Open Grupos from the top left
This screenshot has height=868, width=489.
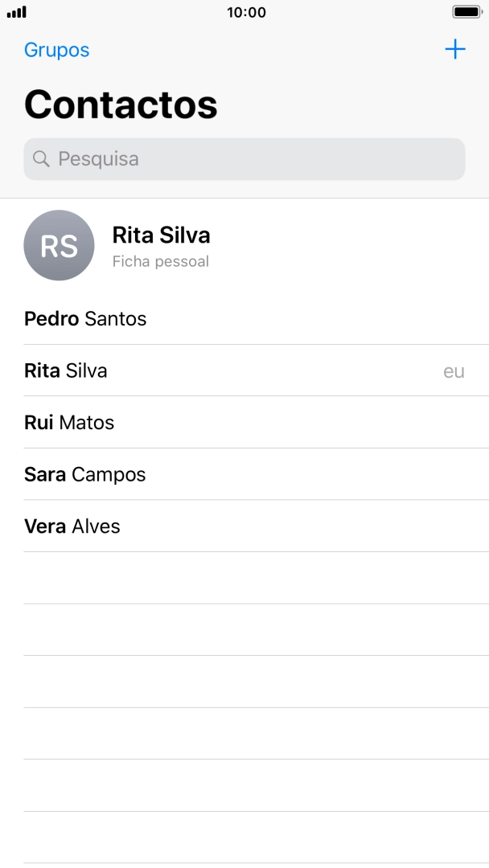coord(55,50)
